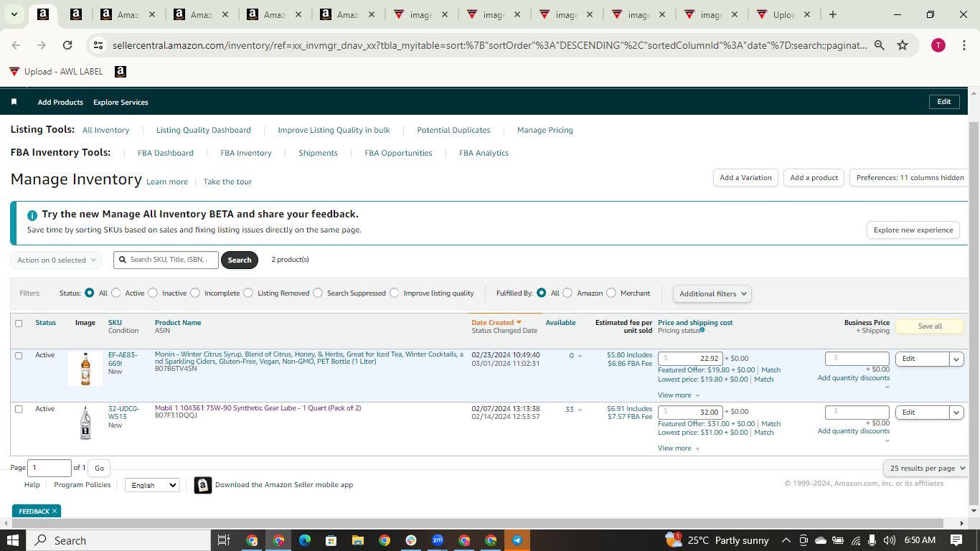Click the Search SKU, Title, ISBN field
The image size is (980, 551).
pyautogui.click(x=166, y=260)
